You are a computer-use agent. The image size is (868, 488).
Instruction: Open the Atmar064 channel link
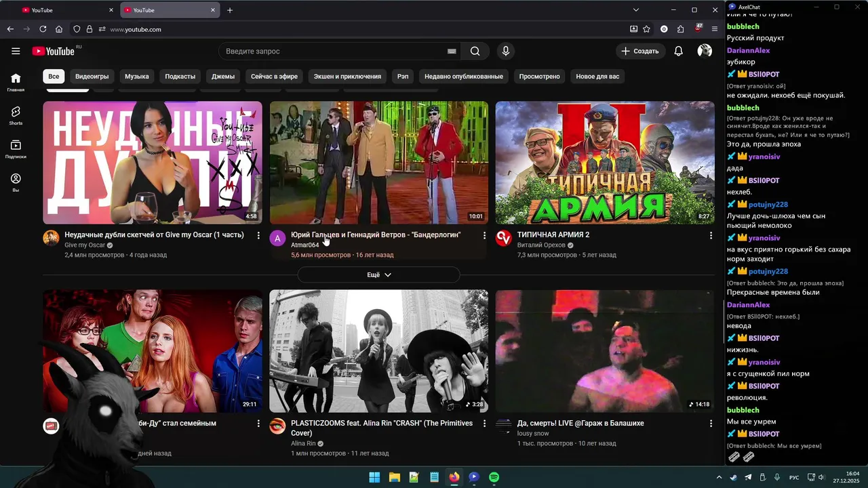(x=304, y=245)
